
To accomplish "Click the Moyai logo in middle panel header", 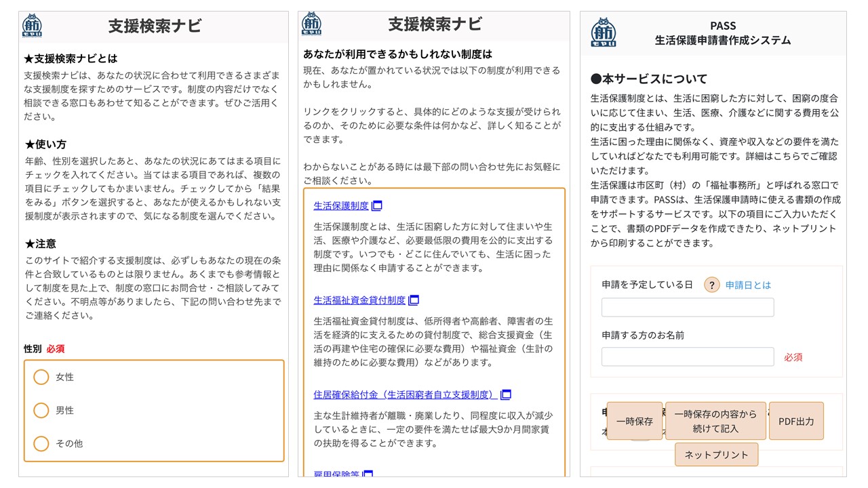I will pyautogui.click(x=311, y=24).
